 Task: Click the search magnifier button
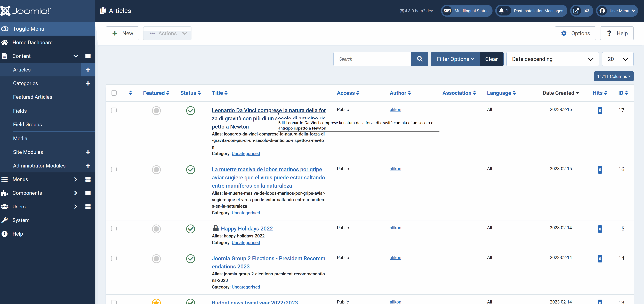[420, 59]
